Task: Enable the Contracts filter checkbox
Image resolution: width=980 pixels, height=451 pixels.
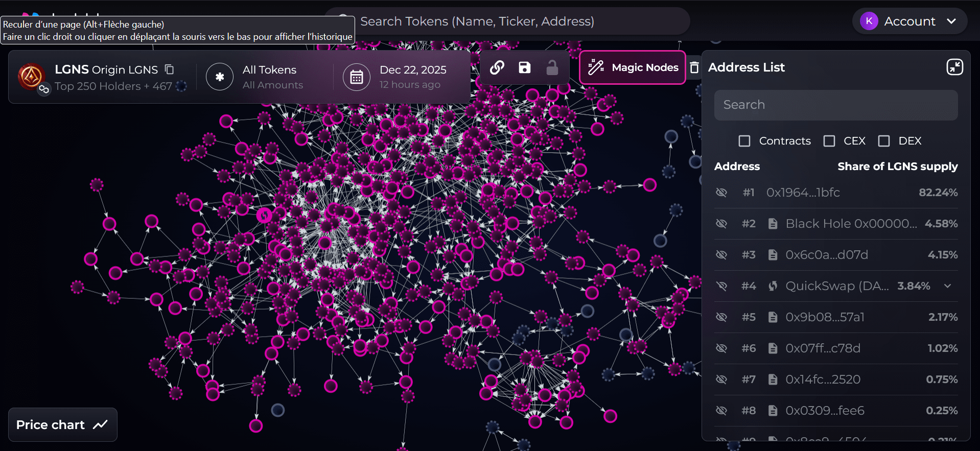Action: (x=744, y=141)
